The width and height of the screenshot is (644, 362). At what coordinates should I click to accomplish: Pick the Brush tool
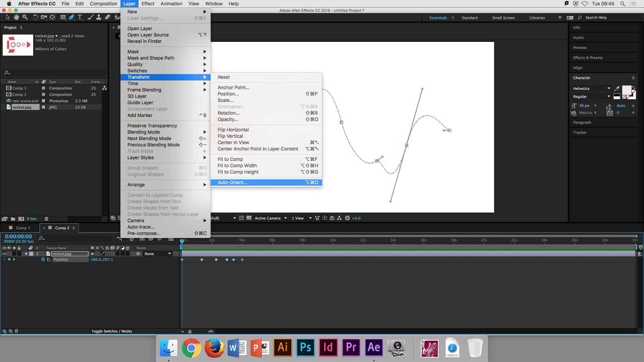(x=90, y=17)
